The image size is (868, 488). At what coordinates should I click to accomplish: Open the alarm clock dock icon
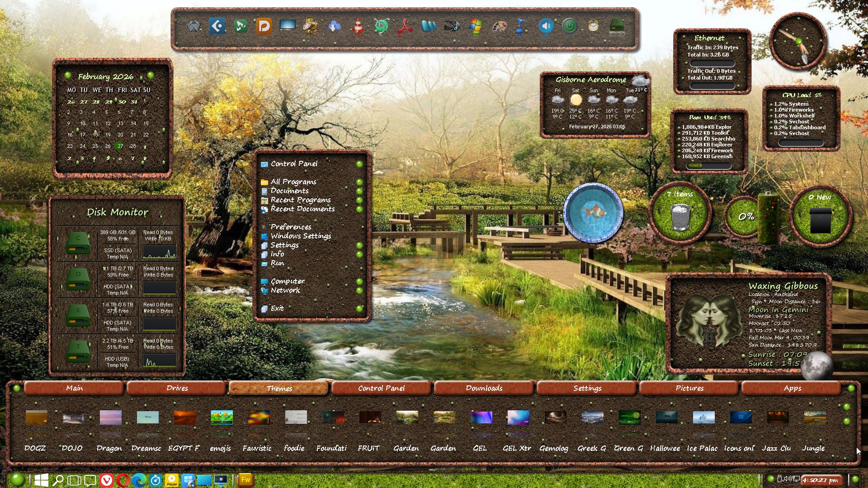593,26
